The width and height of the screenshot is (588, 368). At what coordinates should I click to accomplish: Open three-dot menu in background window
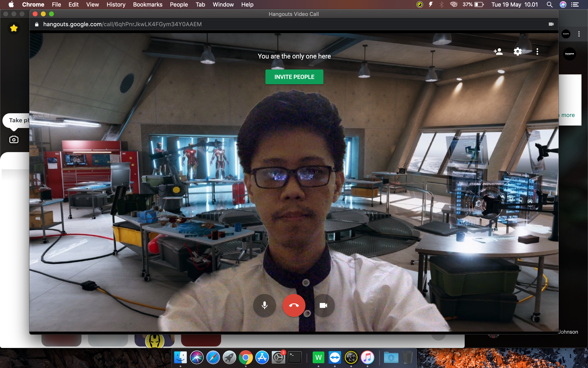(579, 34)
